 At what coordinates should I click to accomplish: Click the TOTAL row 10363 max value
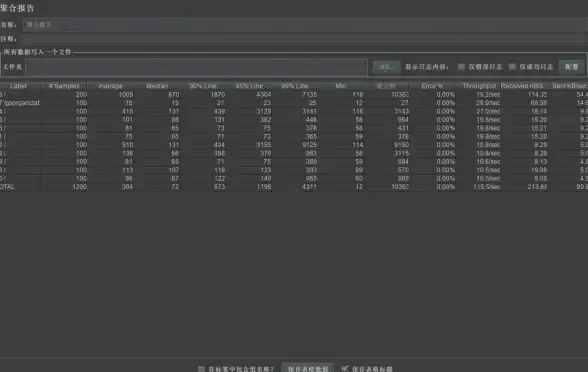[x=400, y=187]
